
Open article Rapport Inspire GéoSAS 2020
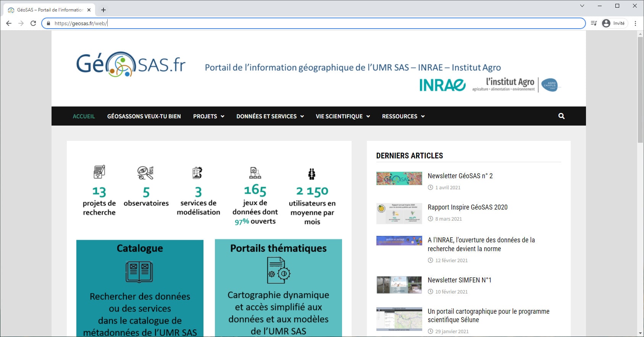468,207
